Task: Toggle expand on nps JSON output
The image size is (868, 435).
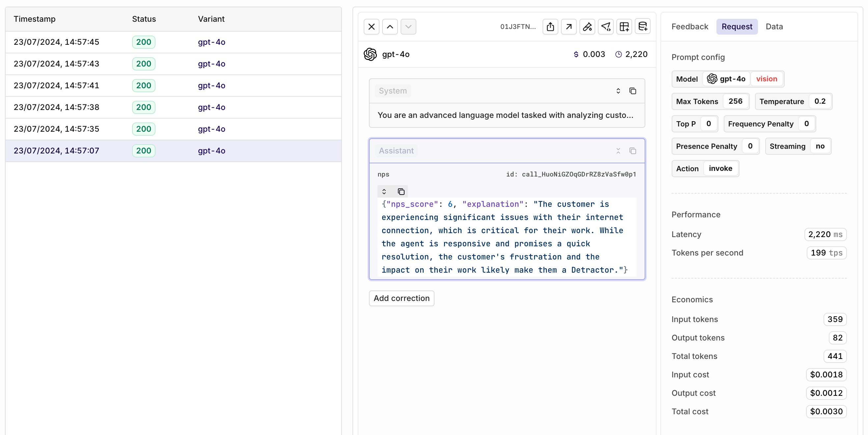Action: pos(384,192)
